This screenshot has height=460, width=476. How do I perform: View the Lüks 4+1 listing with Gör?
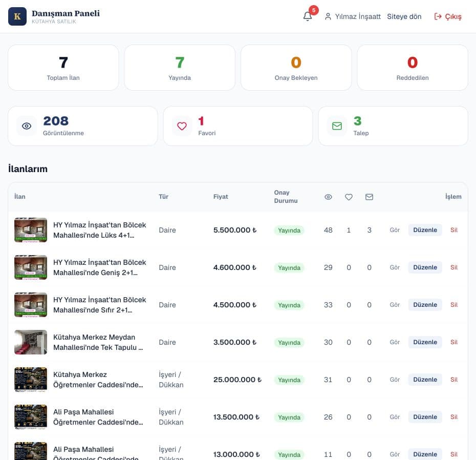[395, 230]
